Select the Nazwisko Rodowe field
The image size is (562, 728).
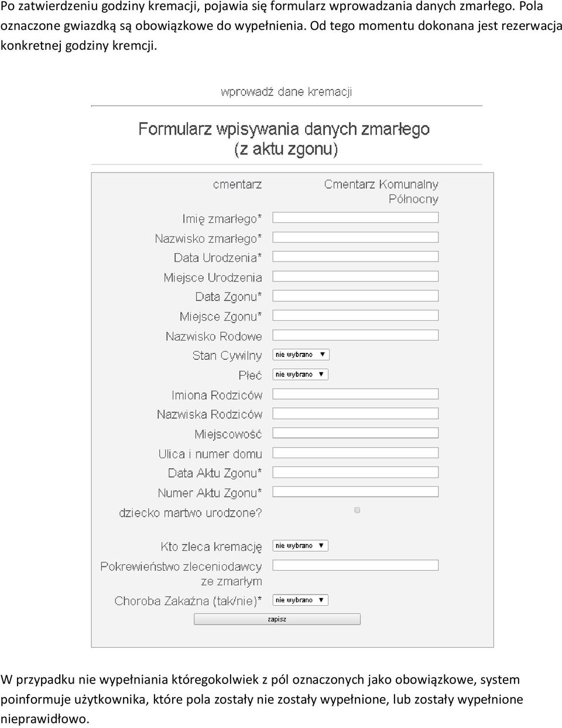tap(355, 335)
